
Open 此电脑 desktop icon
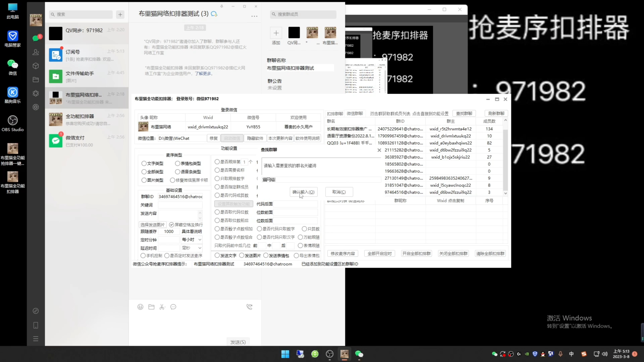click(13, 11)
